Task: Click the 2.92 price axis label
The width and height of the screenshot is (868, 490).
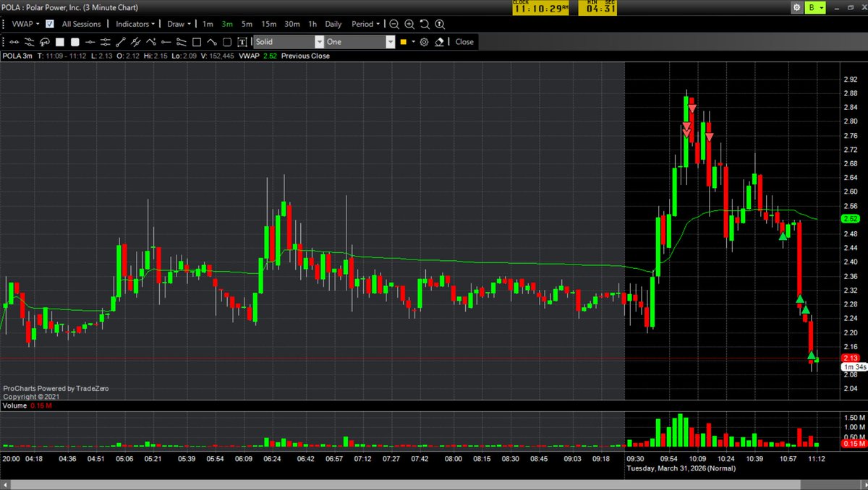Action: [x=849, y=79]
